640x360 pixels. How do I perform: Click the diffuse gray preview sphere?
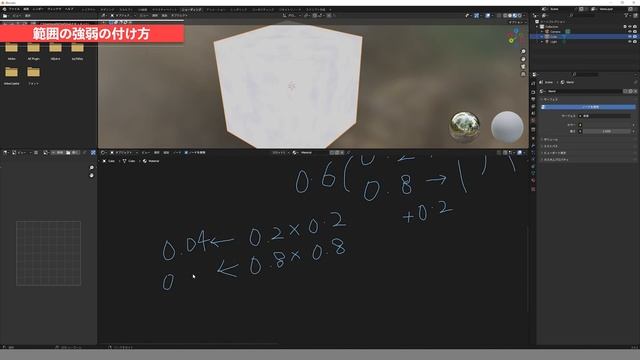507,127
